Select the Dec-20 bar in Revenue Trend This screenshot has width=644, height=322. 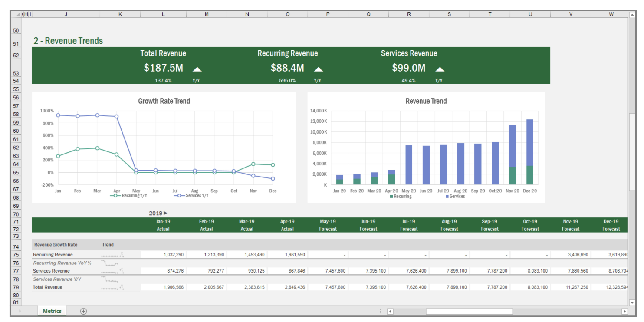tap(529, 152)
